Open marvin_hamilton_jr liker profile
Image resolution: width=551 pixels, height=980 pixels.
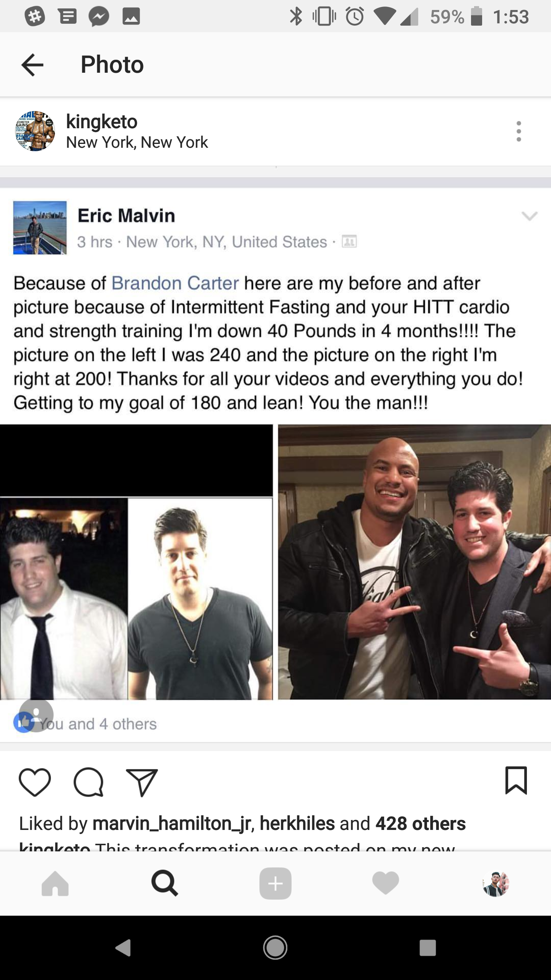[172, 823]
